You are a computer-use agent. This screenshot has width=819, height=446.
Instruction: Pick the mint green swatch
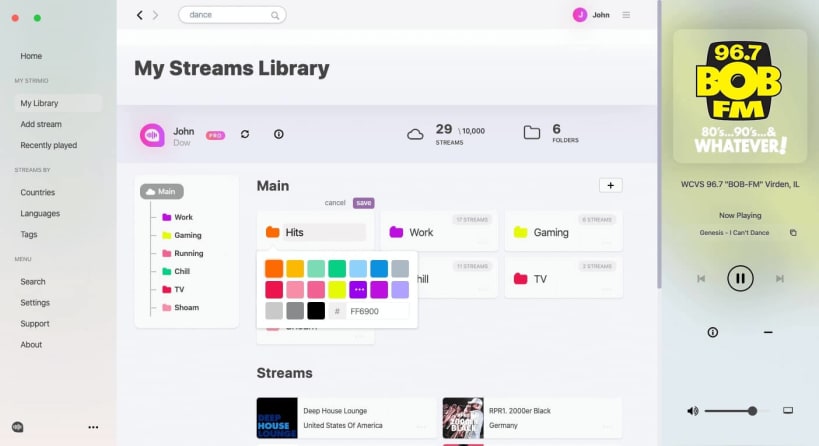(316, 268)
